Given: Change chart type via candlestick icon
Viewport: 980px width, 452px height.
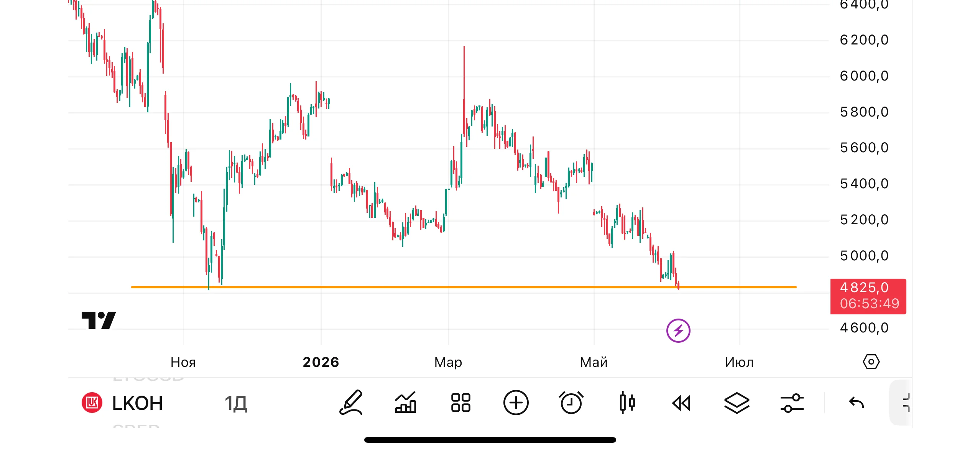Looking at the screenshot, I should tap(627, 403).
